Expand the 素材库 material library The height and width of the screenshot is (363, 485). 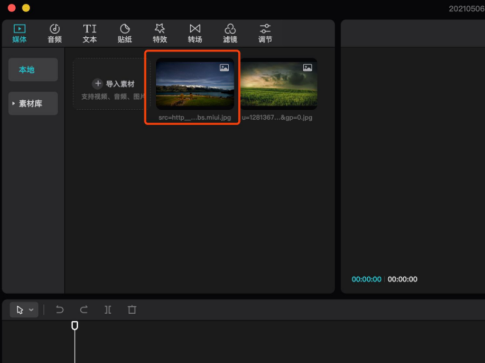[33, 103]
